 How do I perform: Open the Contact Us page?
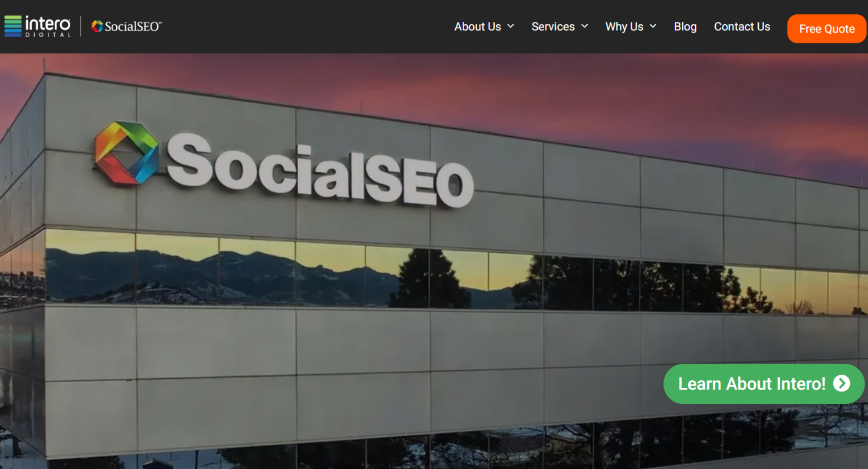[742, 26]
